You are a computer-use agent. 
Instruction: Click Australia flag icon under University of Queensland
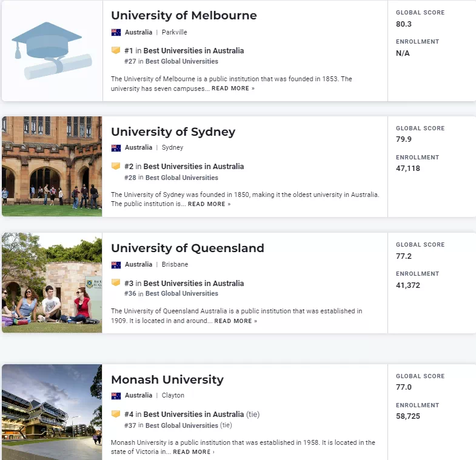coord(116,265)
